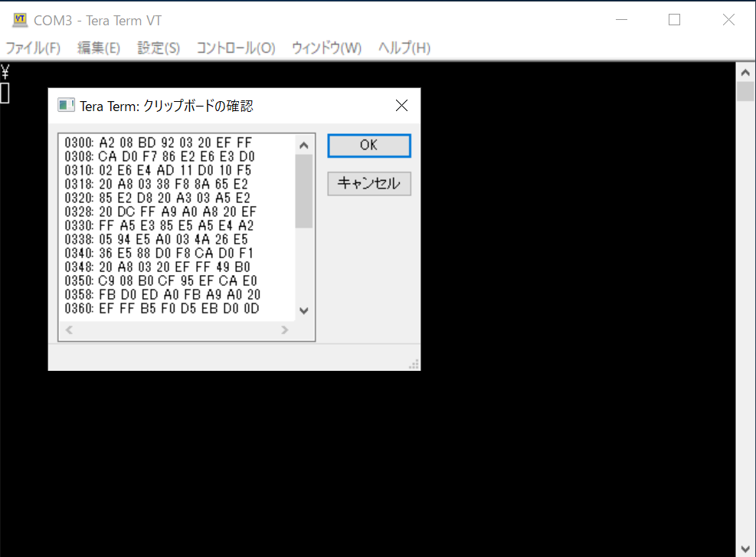Click the terminal window's scroll-down arrow
756x557 pixels.
pos(745,548)
